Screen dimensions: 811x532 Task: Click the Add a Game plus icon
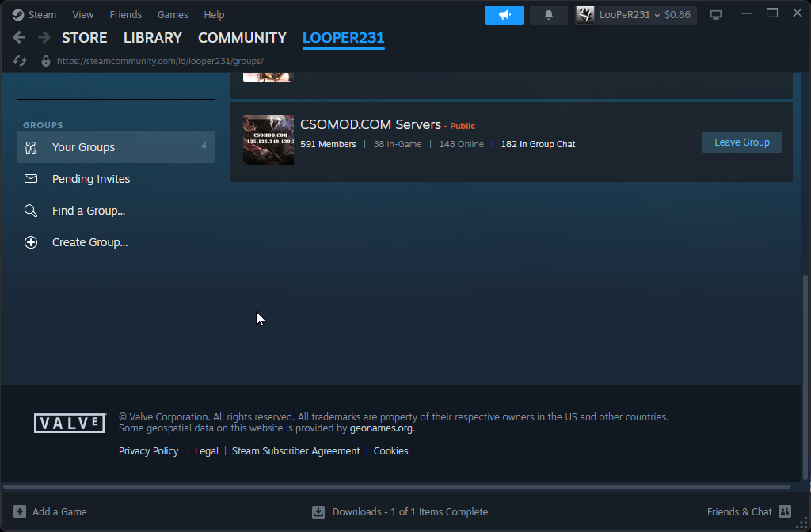20,511
